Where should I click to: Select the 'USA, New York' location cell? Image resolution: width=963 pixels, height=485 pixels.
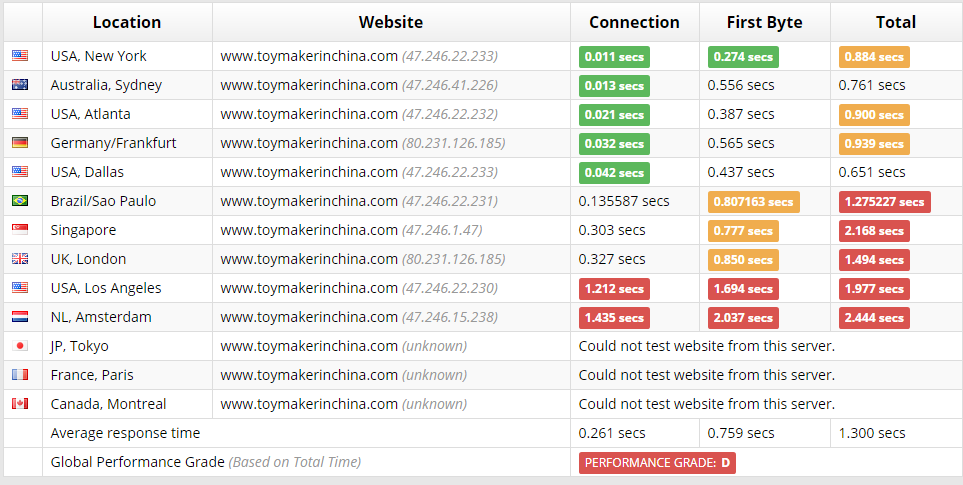(127, 56)
